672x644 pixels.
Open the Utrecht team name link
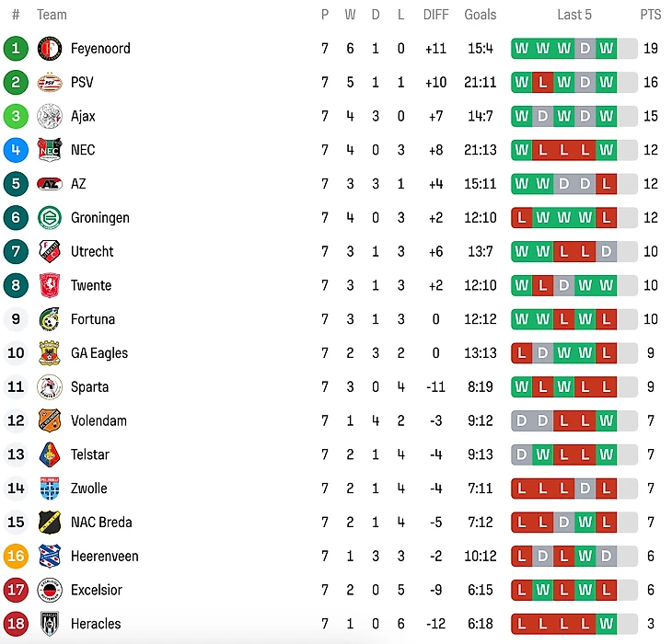click(x=92, y=252)
